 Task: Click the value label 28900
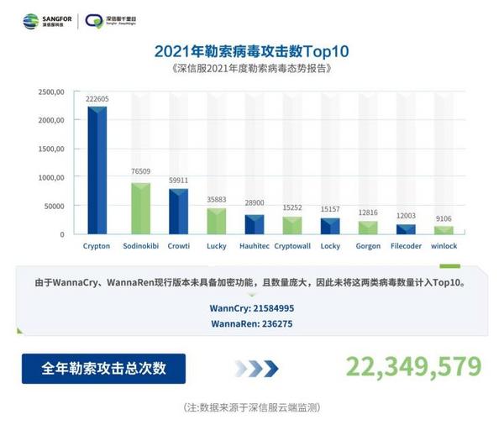pos(255,202)
